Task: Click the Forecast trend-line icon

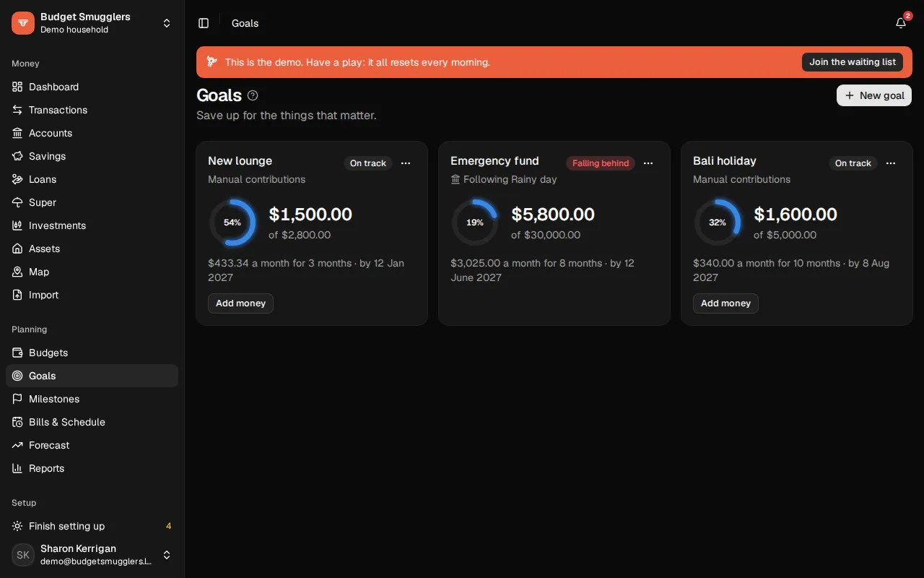Action: [17, 445]
